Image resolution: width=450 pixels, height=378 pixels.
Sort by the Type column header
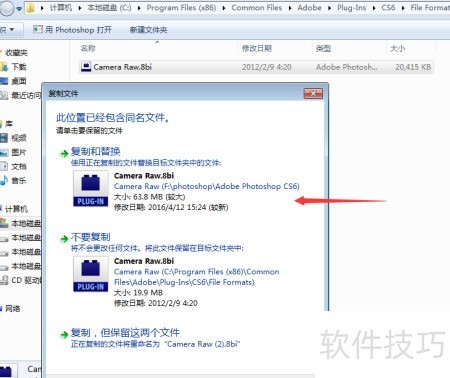click(323, 49)
